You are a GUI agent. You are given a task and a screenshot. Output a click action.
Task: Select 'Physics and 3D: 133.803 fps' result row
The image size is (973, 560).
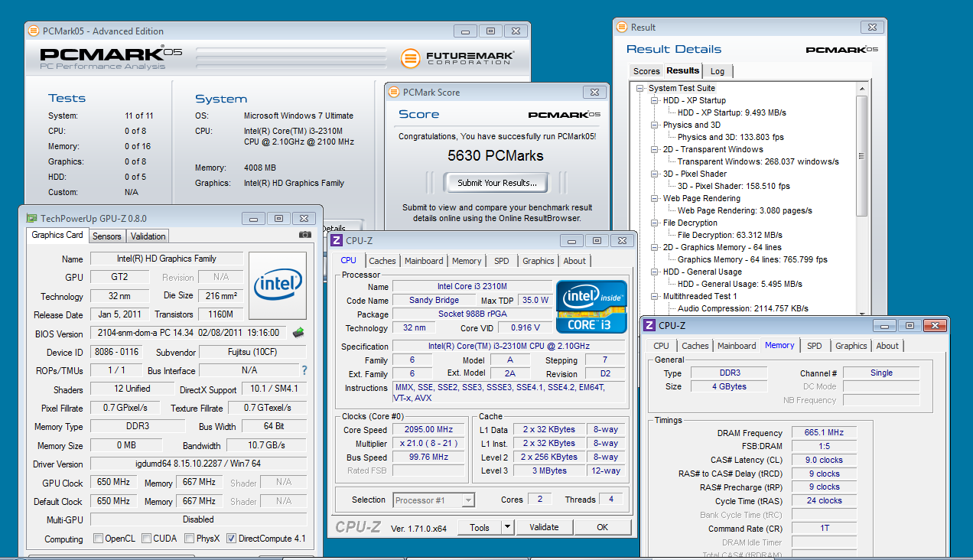[731, 138]
